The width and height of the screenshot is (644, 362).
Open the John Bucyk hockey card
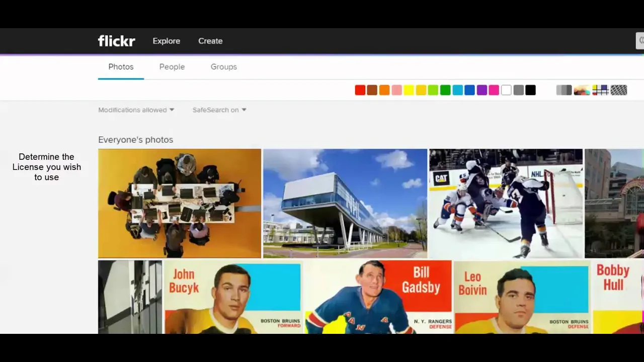click(x=233, y=297)
